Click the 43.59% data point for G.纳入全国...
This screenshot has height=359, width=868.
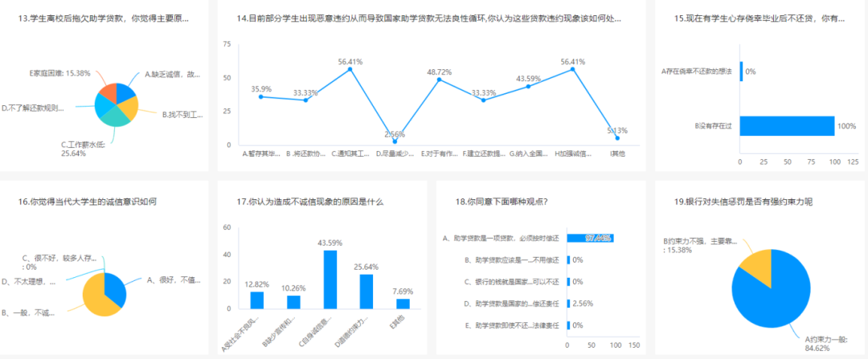click(528, 86)
